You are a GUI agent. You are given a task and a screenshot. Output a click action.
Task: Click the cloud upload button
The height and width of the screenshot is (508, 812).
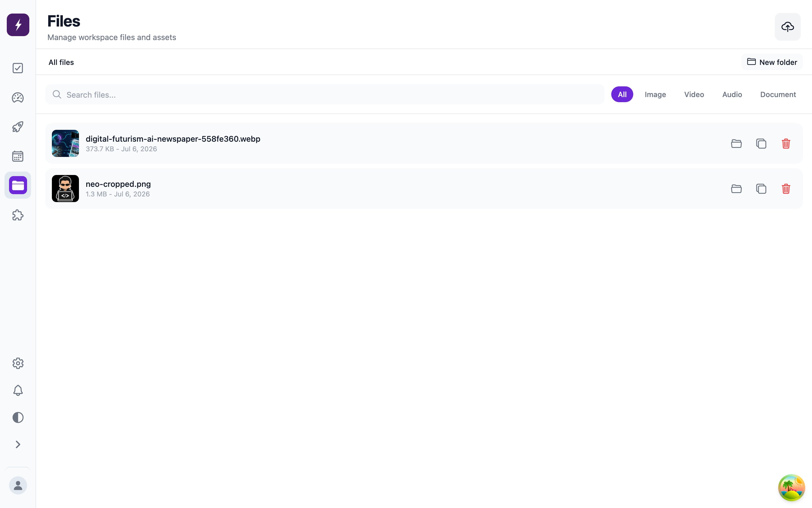pos(787,27)
